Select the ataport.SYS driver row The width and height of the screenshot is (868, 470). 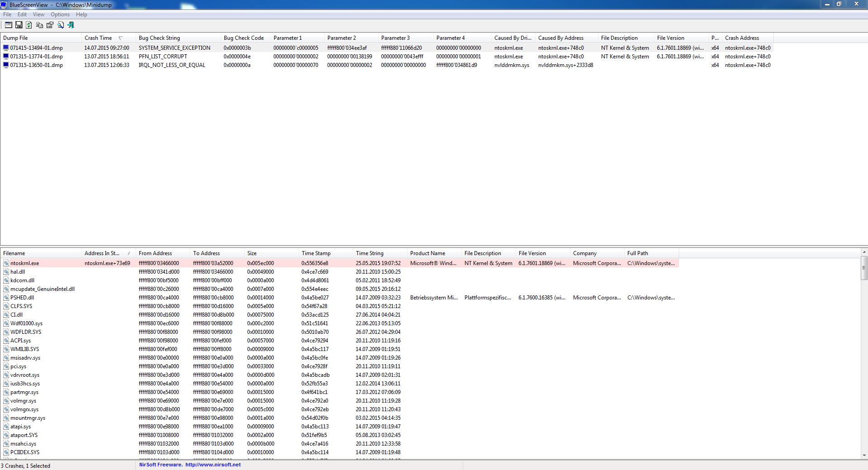(x=339, y=435)
